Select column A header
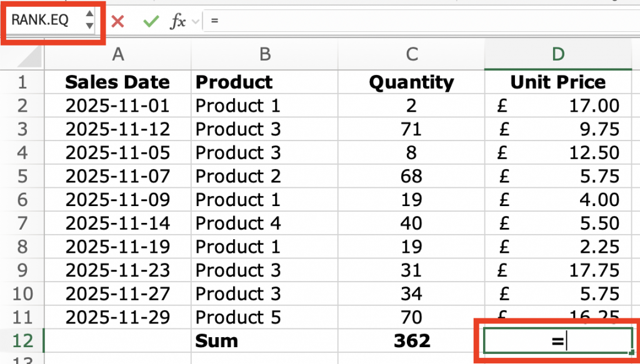The height and width of the screenshot is (364, 640). pyautogui.click(x=117, y=55)
